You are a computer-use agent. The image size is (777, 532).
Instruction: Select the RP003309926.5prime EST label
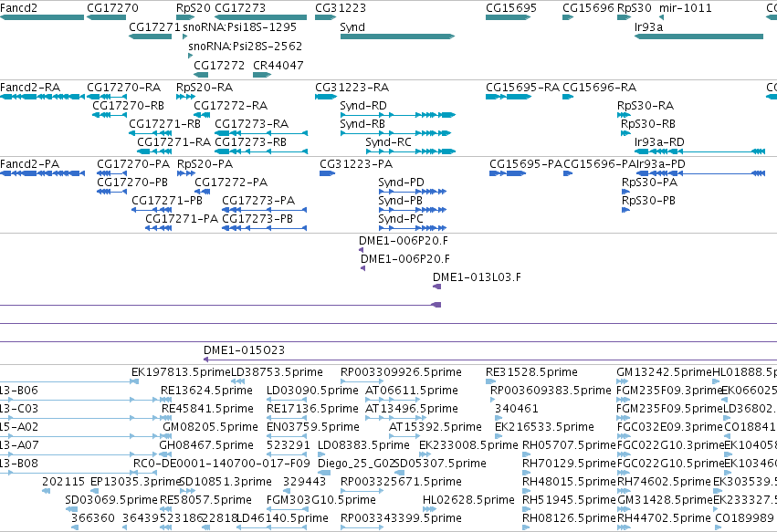click(401, 372)
